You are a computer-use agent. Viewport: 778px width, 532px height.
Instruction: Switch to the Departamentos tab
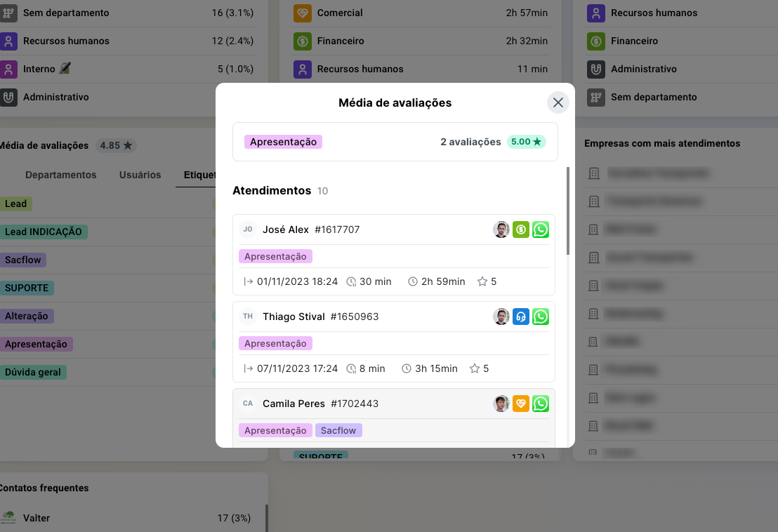pos(60,175)
